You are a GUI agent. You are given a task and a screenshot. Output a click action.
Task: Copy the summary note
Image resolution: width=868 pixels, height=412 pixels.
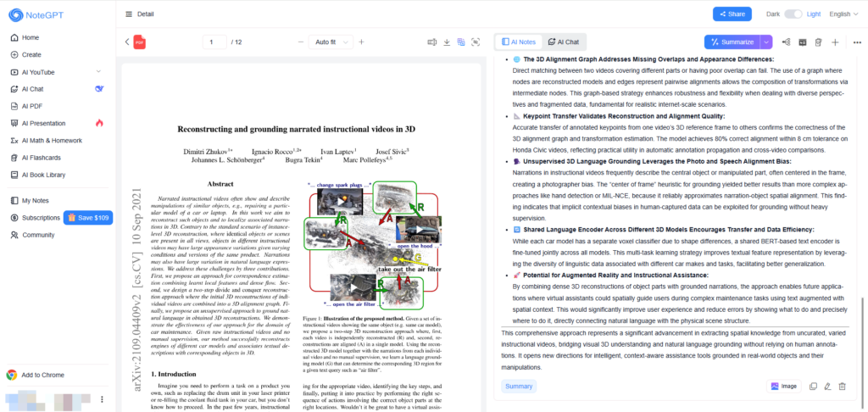[x=813, y=387]
